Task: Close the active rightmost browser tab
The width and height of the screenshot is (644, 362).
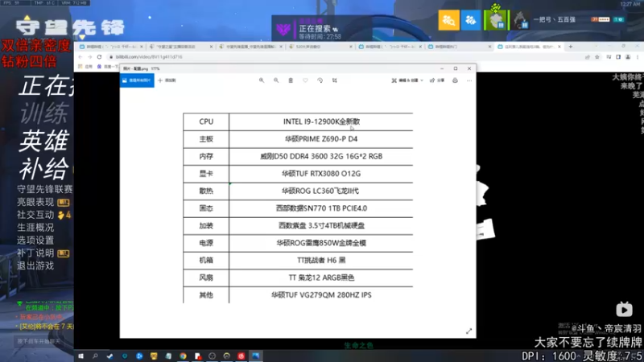Action: pyautogui.click(x=559, y=47)
